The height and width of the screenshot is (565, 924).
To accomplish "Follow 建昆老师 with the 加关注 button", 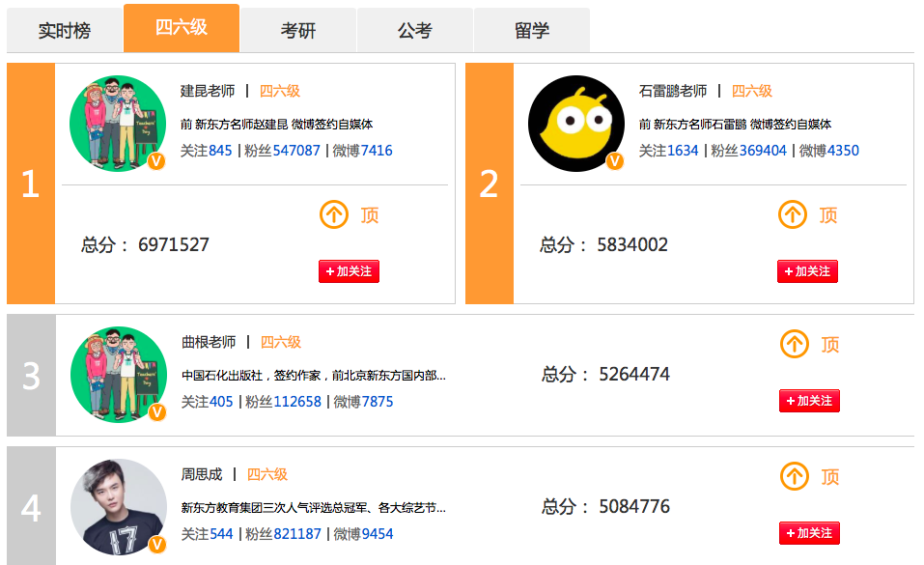I will [349, 271].
